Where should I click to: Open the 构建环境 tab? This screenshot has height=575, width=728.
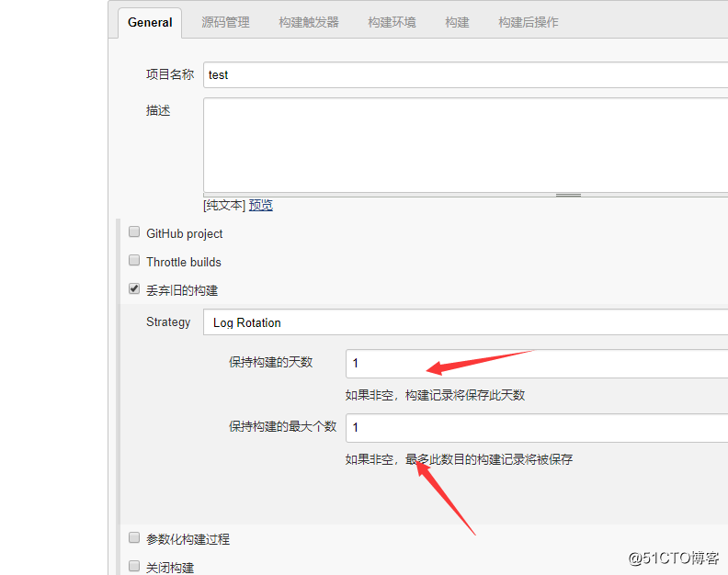tap(392, 22)
